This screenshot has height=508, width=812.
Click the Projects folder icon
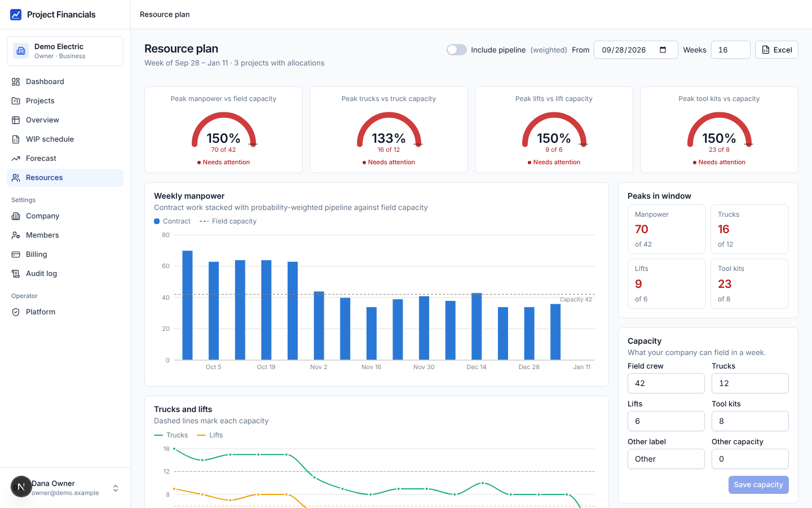(16, 101)
